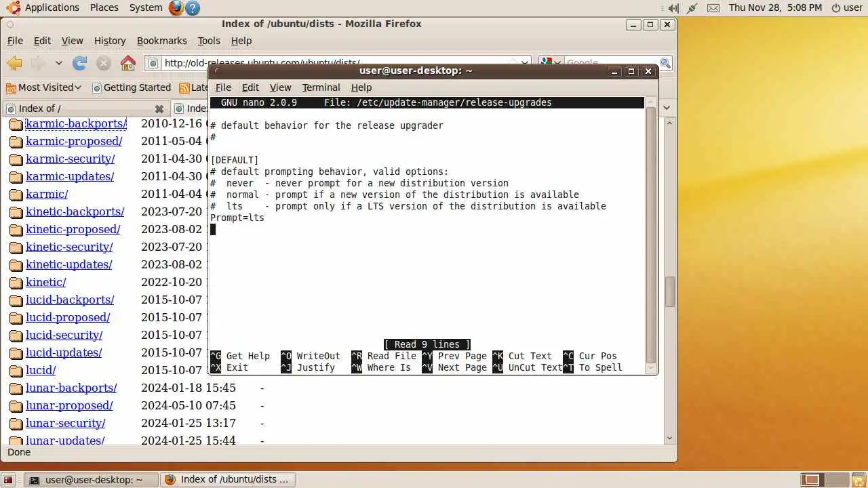Click Firefox Stop button
Screen dimensions: 868x488
coord(103,63)
